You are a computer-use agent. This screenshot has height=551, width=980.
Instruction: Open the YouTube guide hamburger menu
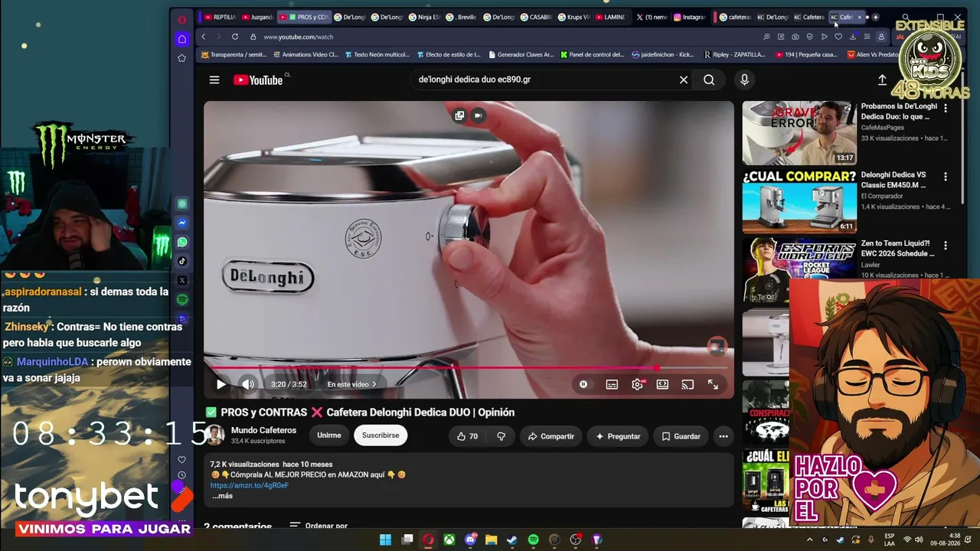coord(214,80)
